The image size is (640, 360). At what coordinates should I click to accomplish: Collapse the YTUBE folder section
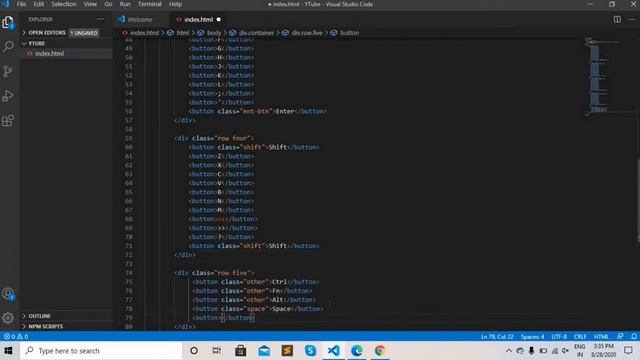(x=65, y=43)
